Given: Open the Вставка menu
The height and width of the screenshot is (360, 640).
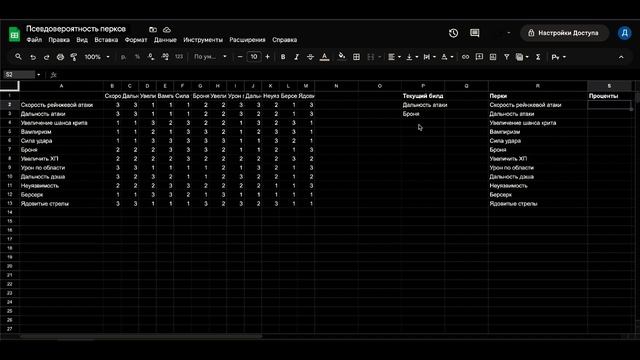Looking at the screenshot, I should coord(106,40).
